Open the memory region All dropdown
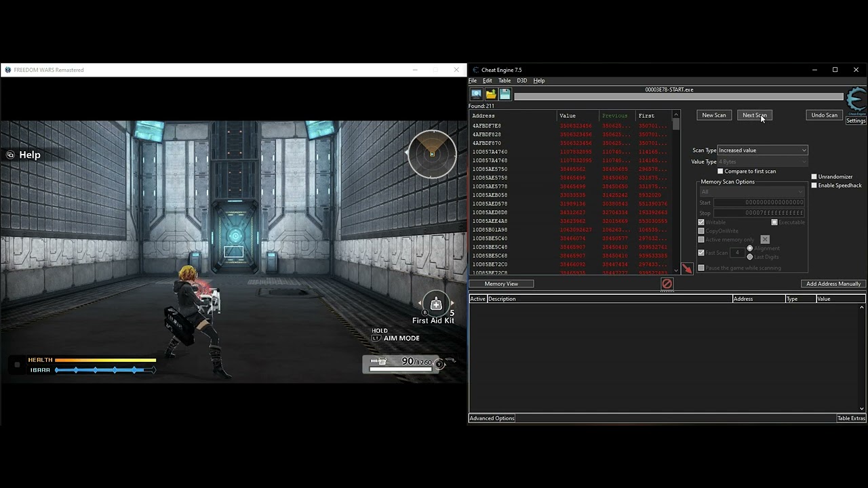Image resolution: width=868 pixels, height=488 pixels. pyautogui.click(x=752, y=192)
